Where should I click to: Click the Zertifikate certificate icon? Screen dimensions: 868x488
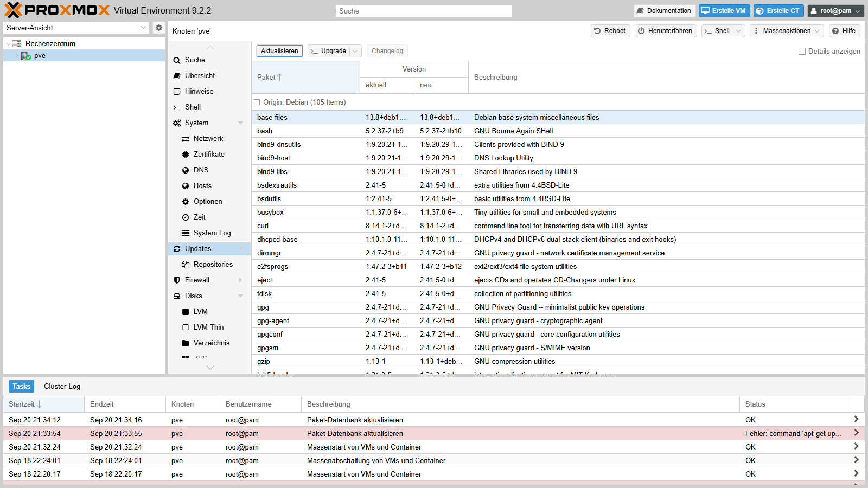[186, 155]
